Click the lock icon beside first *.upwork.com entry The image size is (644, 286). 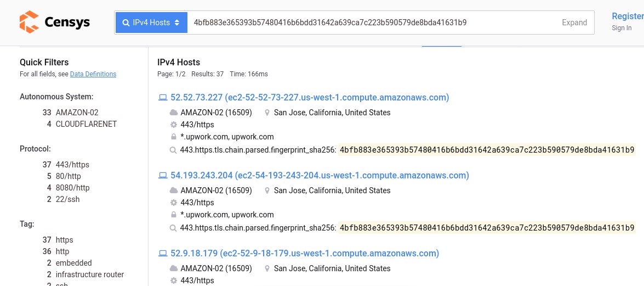(x=173, y=137)
